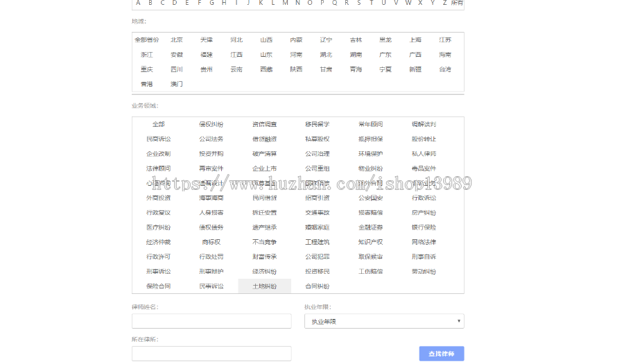Image resolution: width=624 pixels, height=364 pixels.
Task: Filter by 行政处罚 field
Action: (x=211, y=257)
